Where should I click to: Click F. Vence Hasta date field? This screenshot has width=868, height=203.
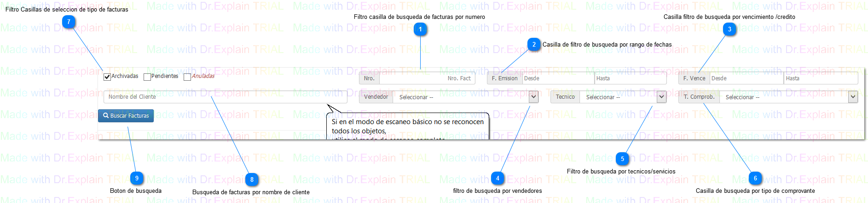click(x=821, y=78)
